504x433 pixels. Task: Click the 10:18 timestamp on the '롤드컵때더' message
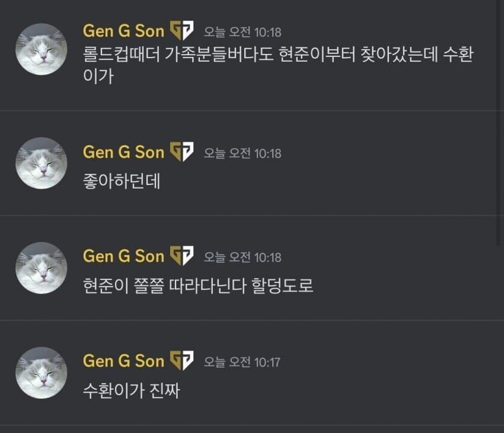(243, 31)
